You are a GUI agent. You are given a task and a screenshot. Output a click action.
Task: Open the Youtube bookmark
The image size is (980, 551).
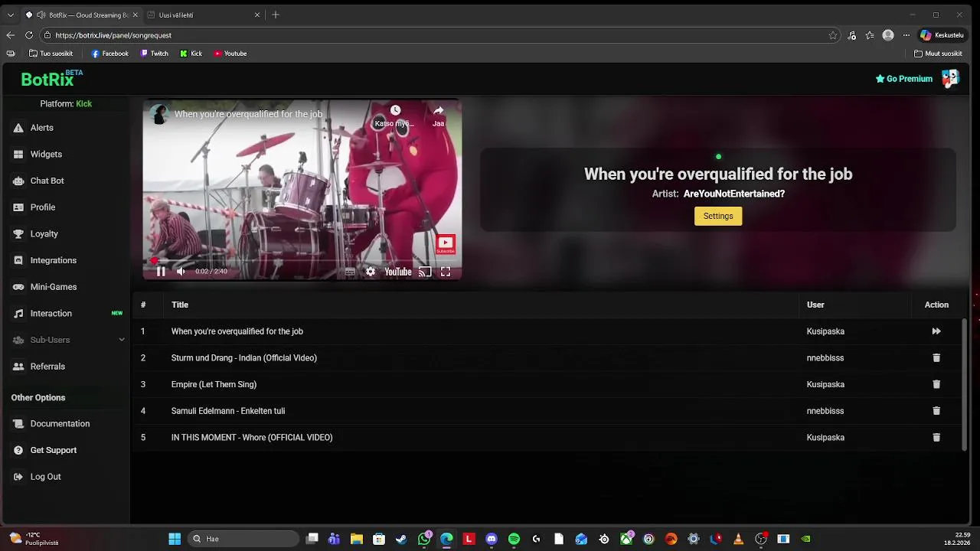230,54
